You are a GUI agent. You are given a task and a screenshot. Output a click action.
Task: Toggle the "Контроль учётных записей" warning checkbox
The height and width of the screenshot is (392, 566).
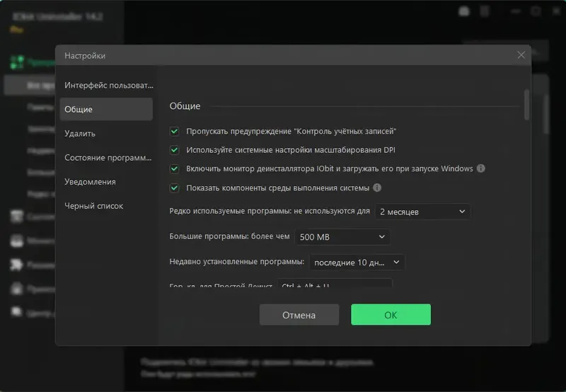pos(174,132)
